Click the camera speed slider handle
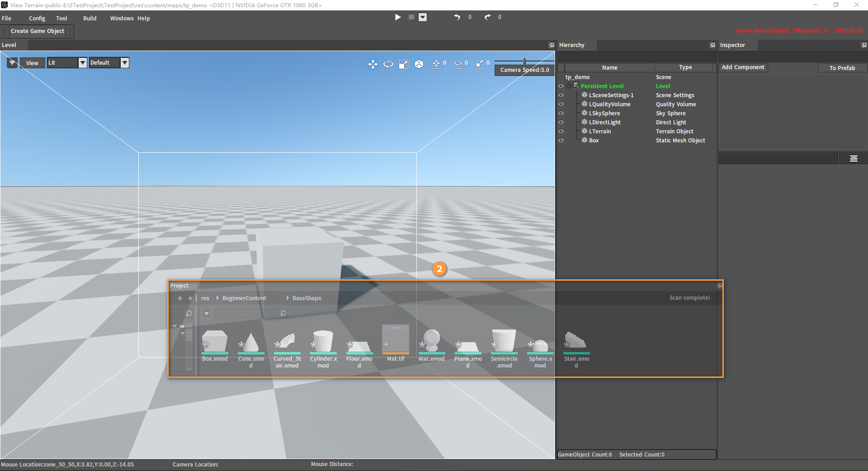The height and width of the screenshot is (471, 868). pyautogui.click(x=524, y=61)
